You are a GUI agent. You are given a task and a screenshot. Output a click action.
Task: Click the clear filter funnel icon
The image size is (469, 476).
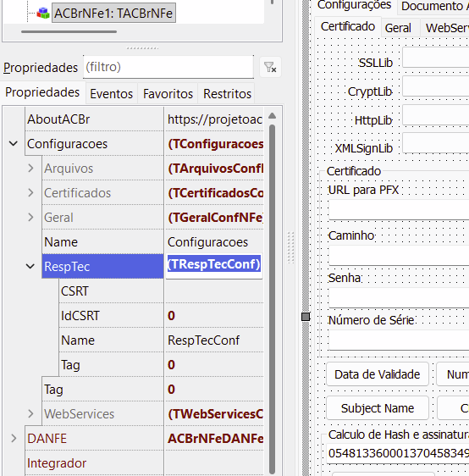(x=270, y=67)
